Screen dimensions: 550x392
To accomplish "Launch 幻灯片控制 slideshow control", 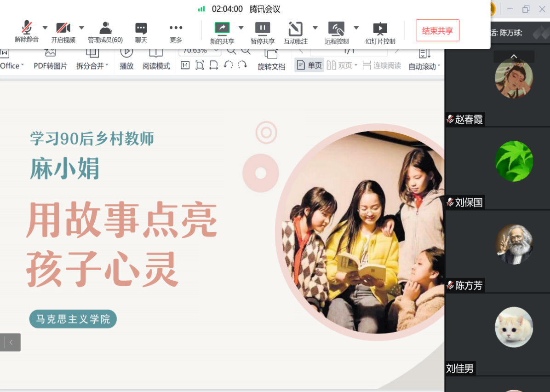I will (380, 29).
